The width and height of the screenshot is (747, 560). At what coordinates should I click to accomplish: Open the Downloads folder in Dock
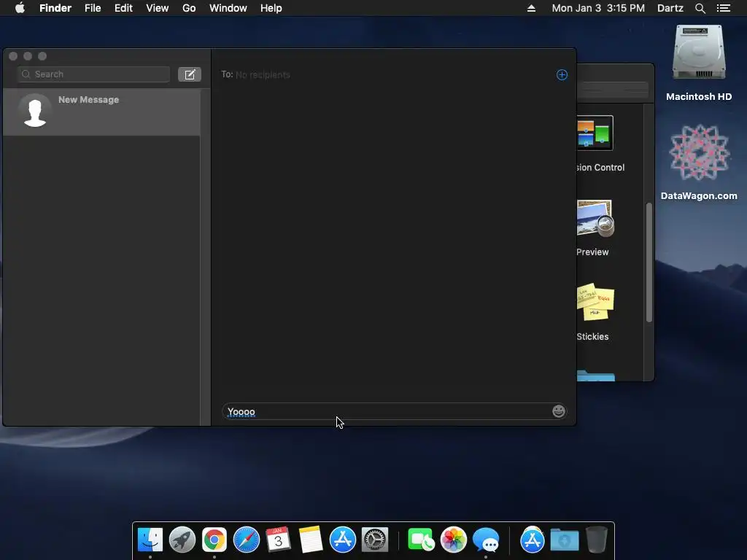tap(565, 540)
